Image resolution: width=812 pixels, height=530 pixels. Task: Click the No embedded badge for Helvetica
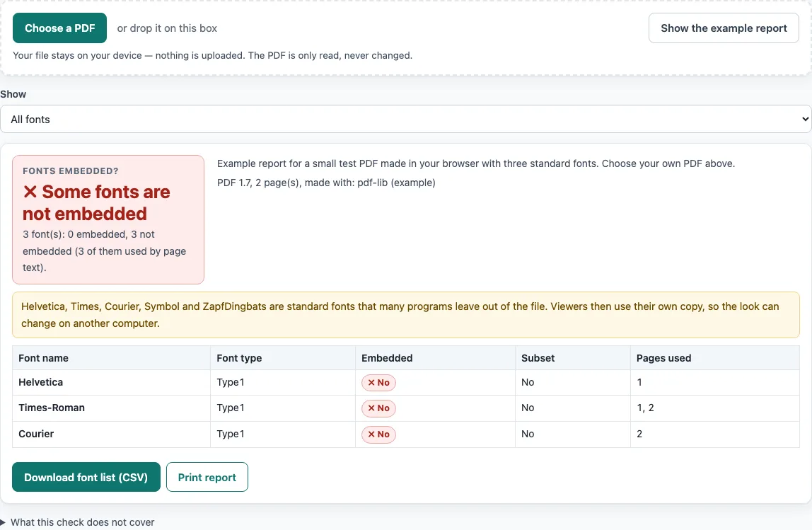click(x=378, y=382)
